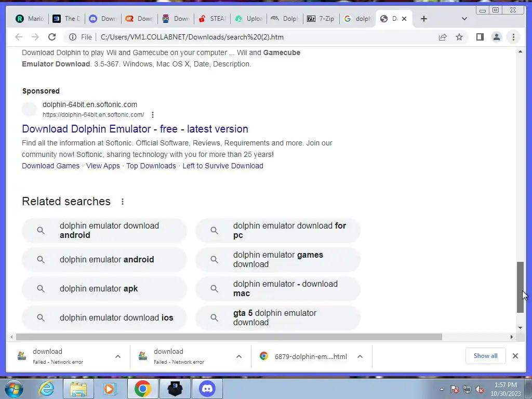
Task: Click the scroll up arrow
Action: (520, 51)
